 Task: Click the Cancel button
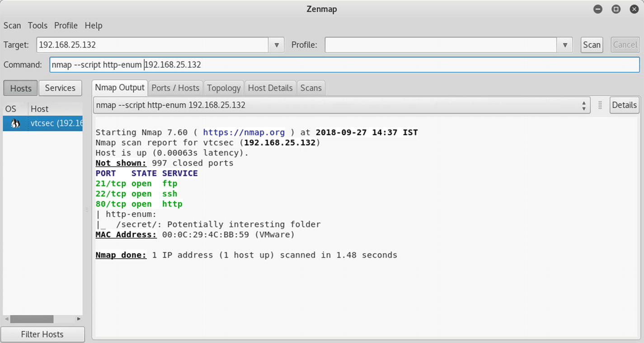pos(625,45)
